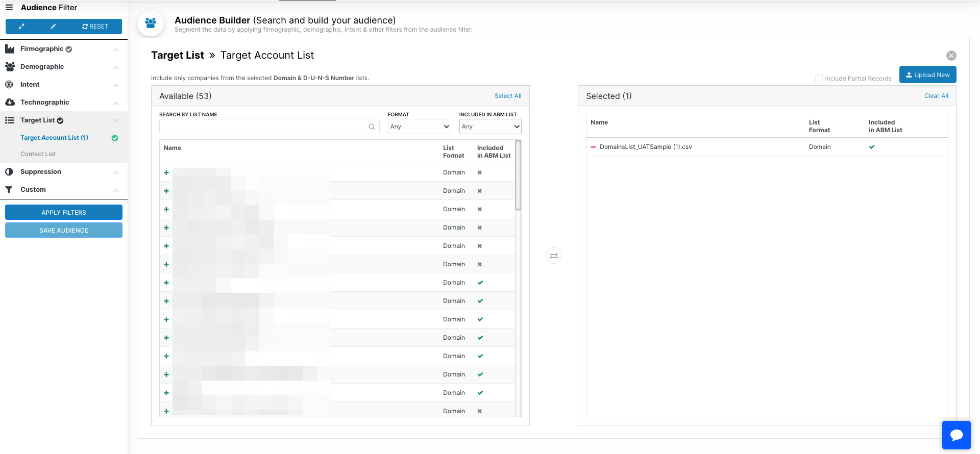Click the APPLY FILTERS button
This screenshot has height=454, width=980.
[x=64, y=212]
